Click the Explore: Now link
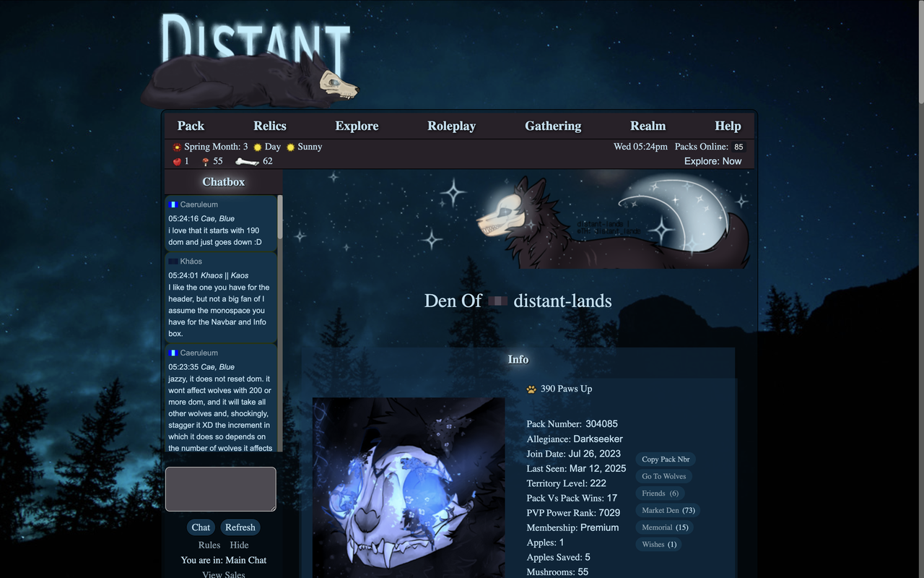The image size is (924, 578). tap(712, 161)
